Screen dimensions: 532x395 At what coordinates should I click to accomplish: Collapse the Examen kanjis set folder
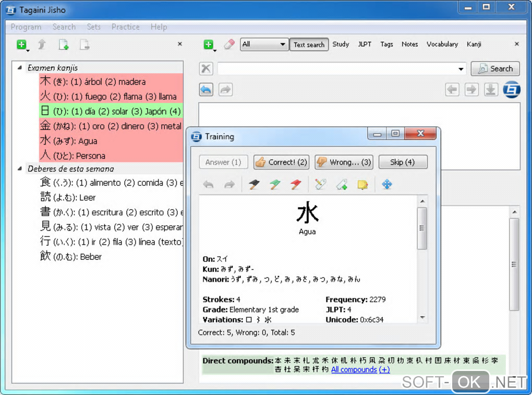(x=20, y=67)
